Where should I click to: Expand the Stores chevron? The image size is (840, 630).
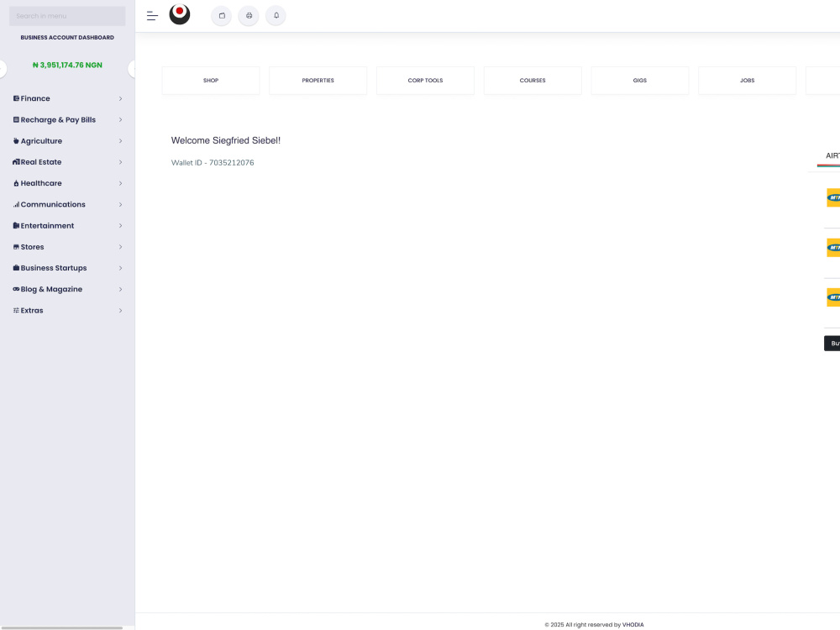tap(120, 247)
